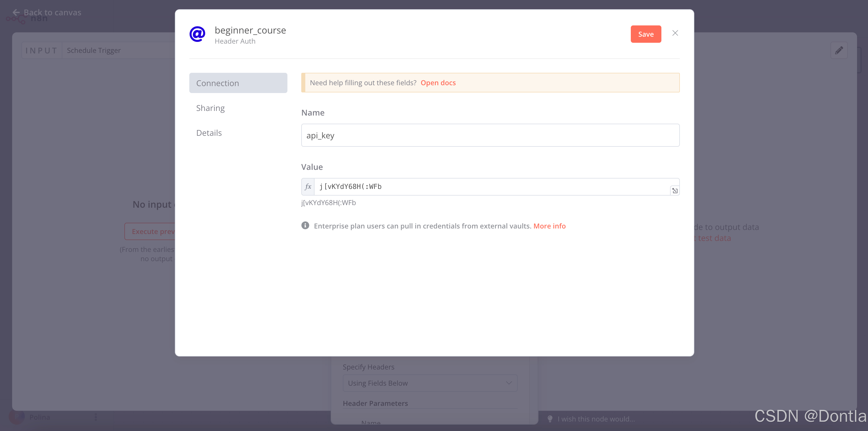Open the Connection tab
The image size is (868, 431).
[x=238, y=83]
